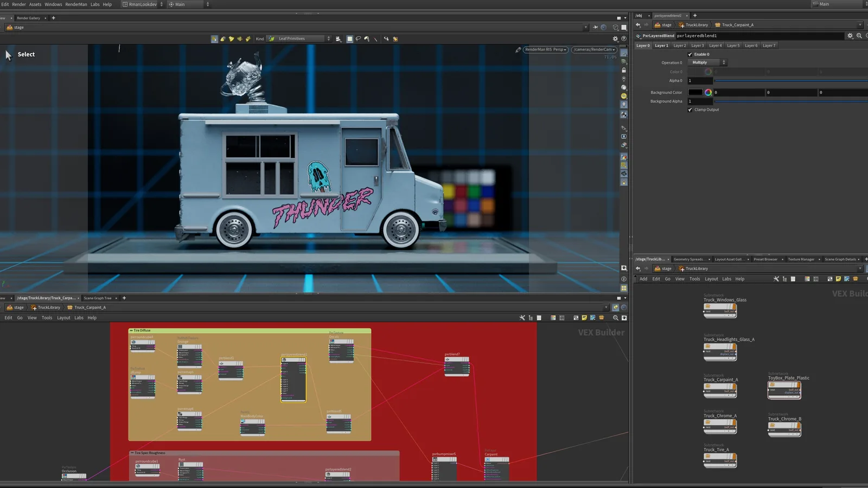Select the highlighted pxrlayeredblend1 node in network
The width and height of the screenshot is (868, 488).
click(x=293, y=380)
